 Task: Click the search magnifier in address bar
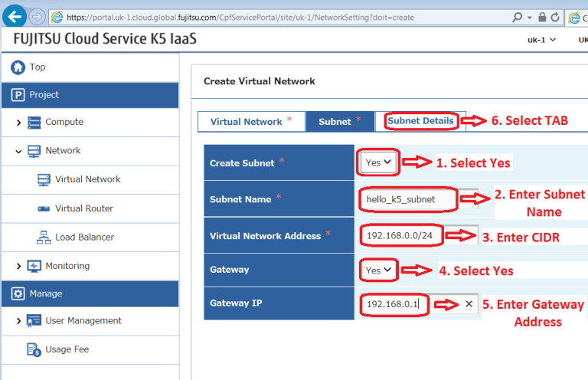point(517,17)
